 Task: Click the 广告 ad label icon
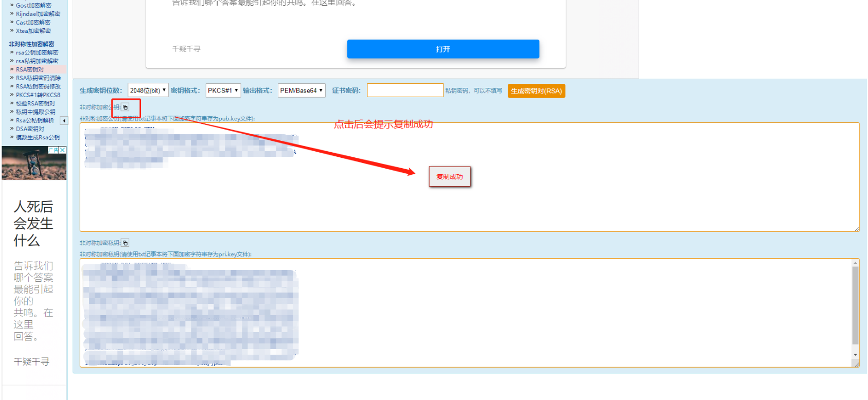[54, 150]
